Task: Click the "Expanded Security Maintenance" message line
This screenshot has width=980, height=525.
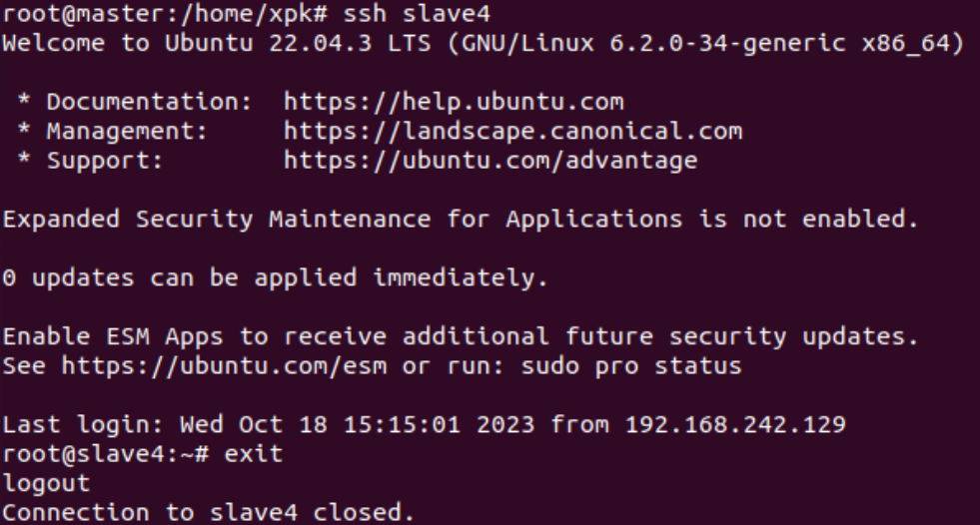Action: click(x=460, y=220)
